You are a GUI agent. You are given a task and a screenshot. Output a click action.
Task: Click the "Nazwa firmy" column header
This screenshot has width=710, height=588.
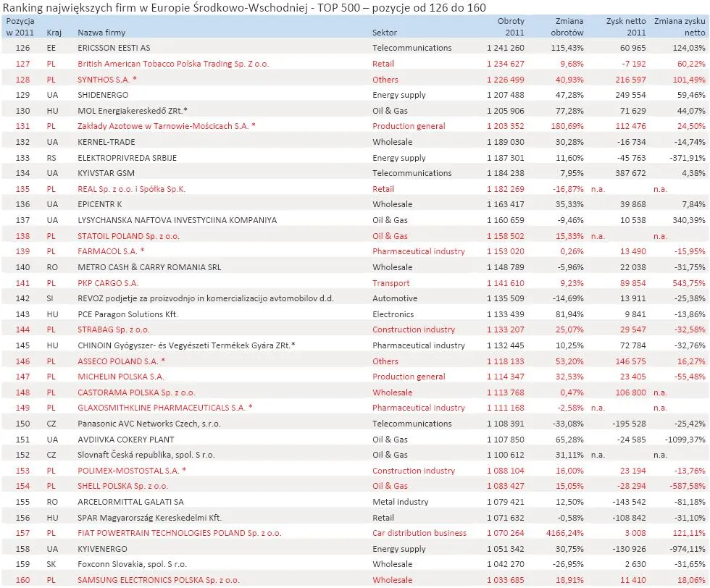101,32
